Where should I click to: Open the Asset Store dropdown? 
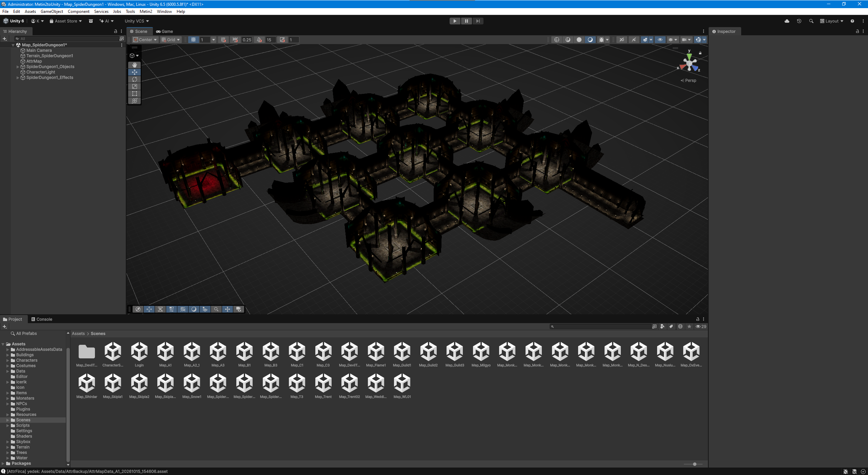[65, 21]
